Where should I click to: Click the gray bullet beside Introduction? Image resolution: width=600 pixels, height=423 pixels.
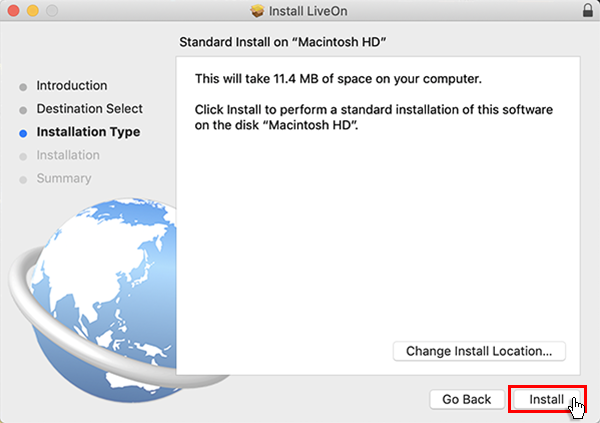click(x=23, y=87)
